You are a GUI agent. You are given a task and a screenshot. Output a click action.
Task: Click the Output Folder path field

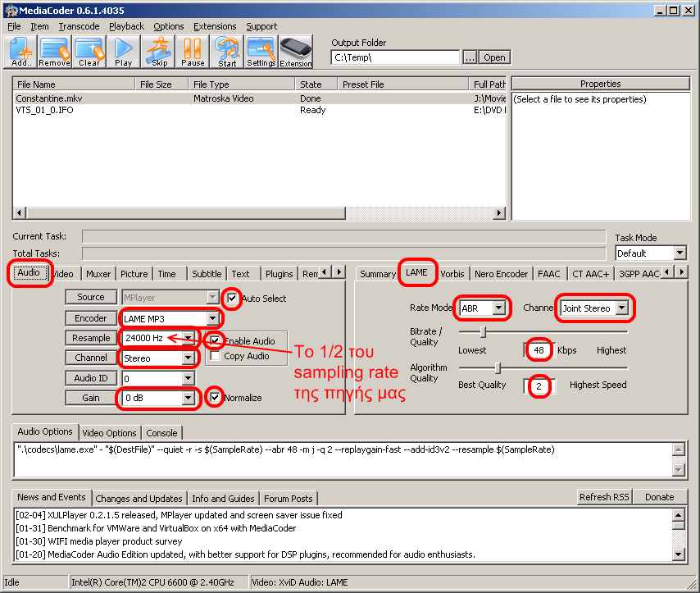395,57
